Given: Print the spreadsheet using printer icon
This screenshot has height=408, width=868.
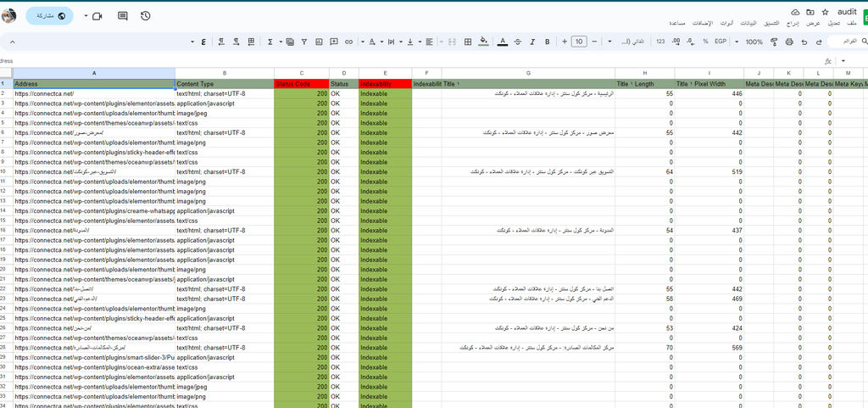Looking at the screenshot, I should point(789,42).
